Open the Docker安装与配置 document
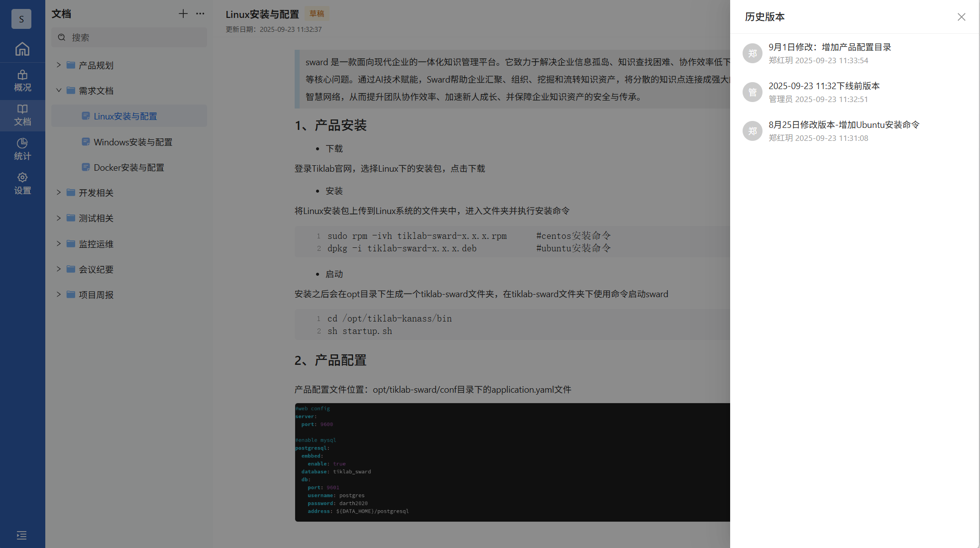Screen dimensions: 980x548 [129, 167]
